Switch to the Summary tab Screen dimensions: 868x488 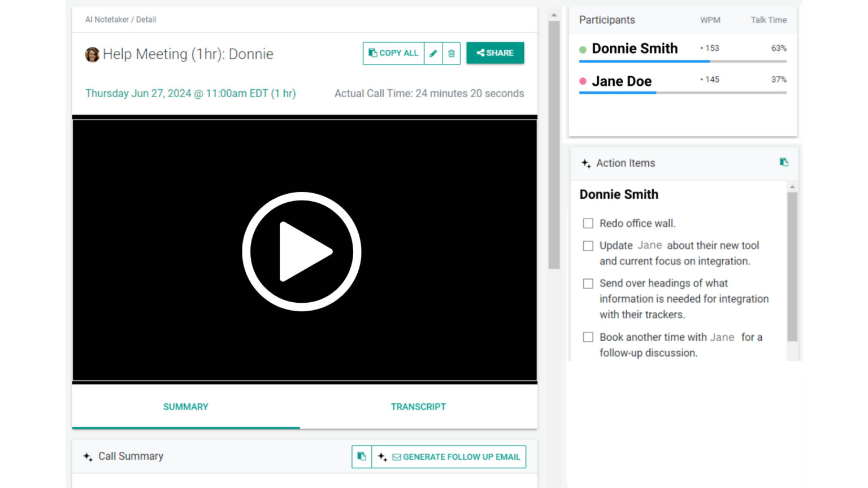(186, 407)
